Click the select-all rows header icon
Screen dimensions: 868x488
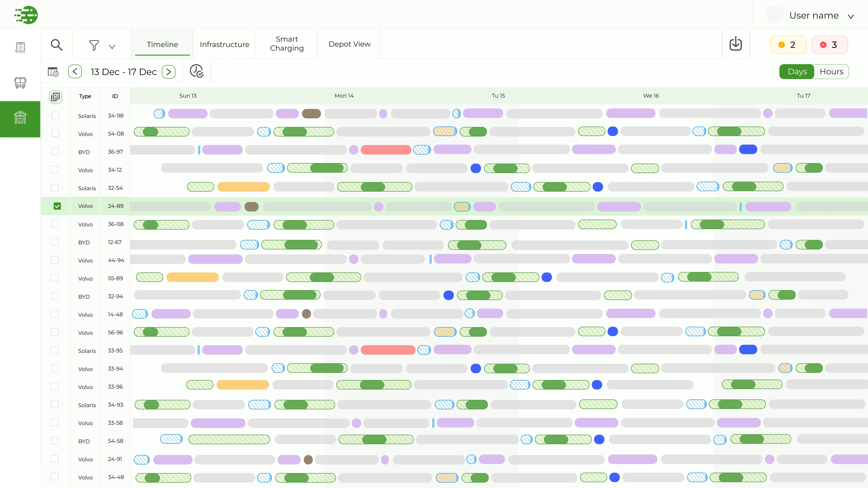56,97
